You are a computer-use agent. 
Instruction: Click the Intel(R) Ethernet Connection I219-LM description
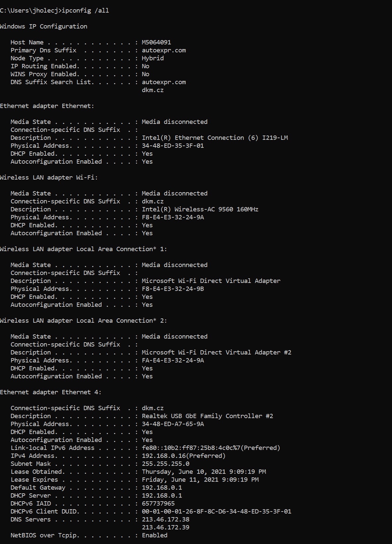click(214, 138)
